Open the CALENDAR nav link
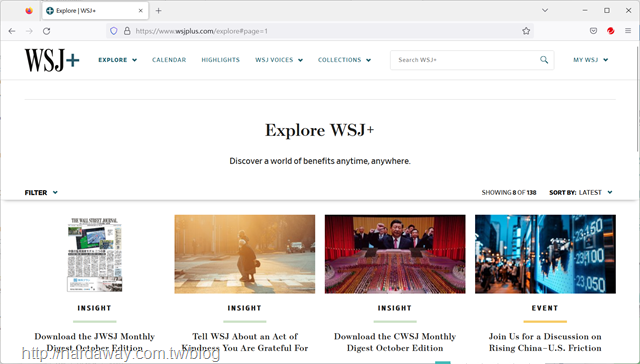Screen dimensions: 640x364 [x=169, y=60]
